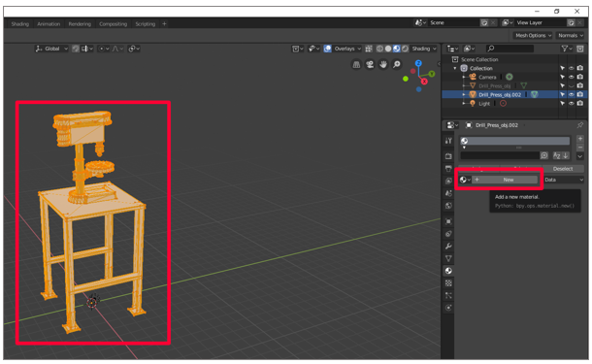Click the Deselect button
Screen dimensions: 592x364
563,169
